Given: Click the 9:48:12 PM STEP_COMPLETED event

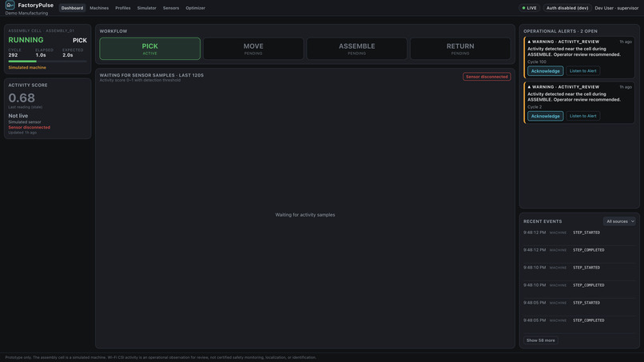Looking at the screenshot, I should click(x=579, y=250).
